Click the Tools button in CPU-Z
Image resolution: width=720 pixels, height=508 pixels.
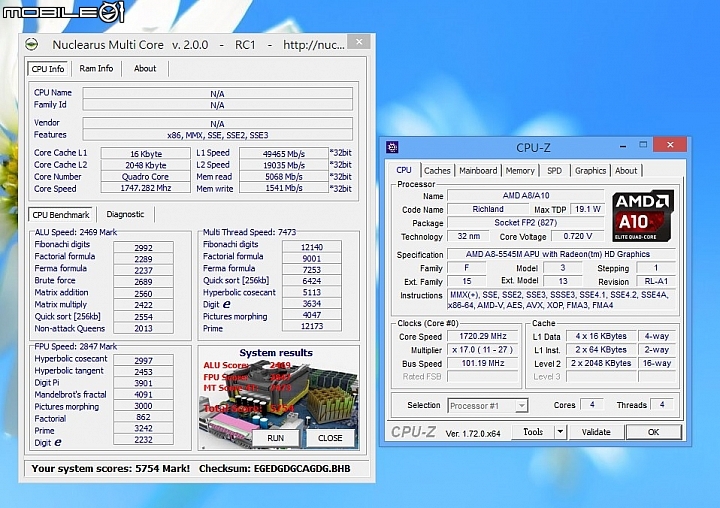pos(533,432)
